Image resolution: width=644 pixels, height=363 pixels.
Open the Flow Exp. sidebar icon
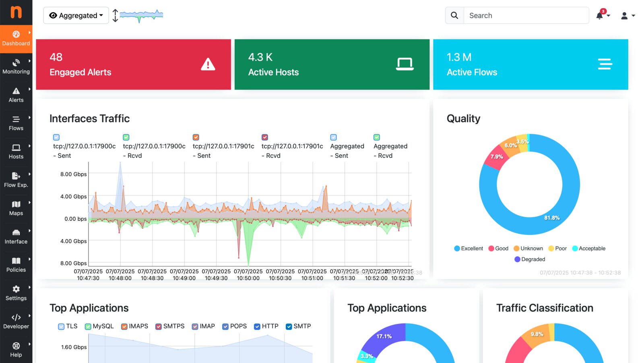(x=16, y=176)
